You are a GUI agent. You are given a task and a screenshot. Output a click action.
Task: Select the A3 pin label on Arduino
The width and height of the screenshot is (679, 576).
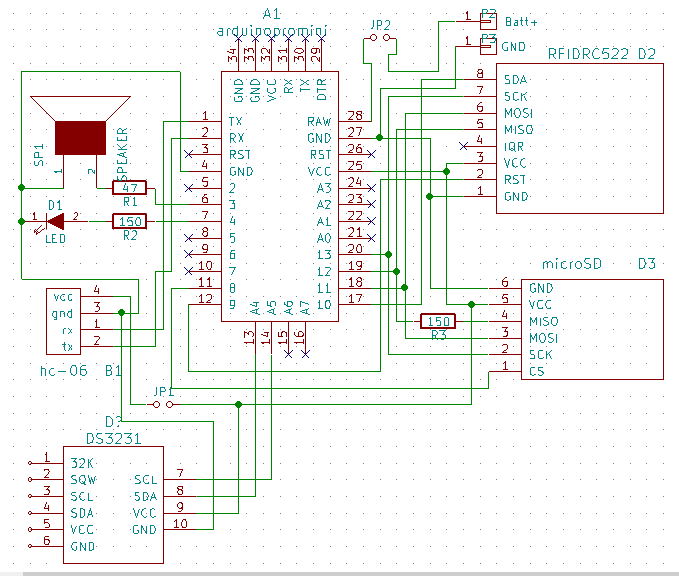[x=324, y=188]
